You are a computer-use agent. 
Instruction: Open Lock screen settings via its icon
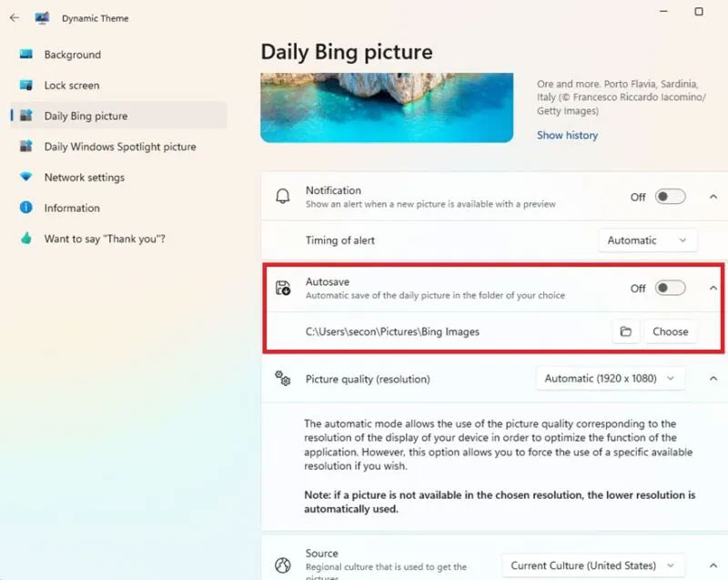click(25, 85)
